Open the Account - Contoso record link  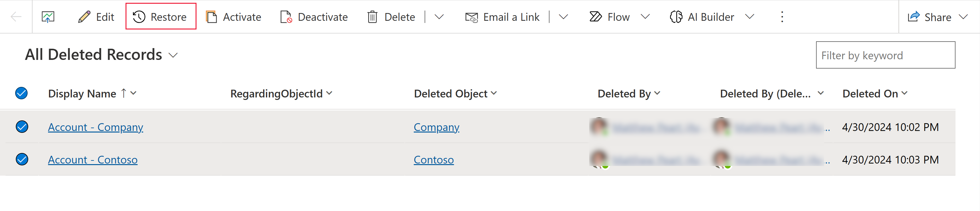click(92, 159)
